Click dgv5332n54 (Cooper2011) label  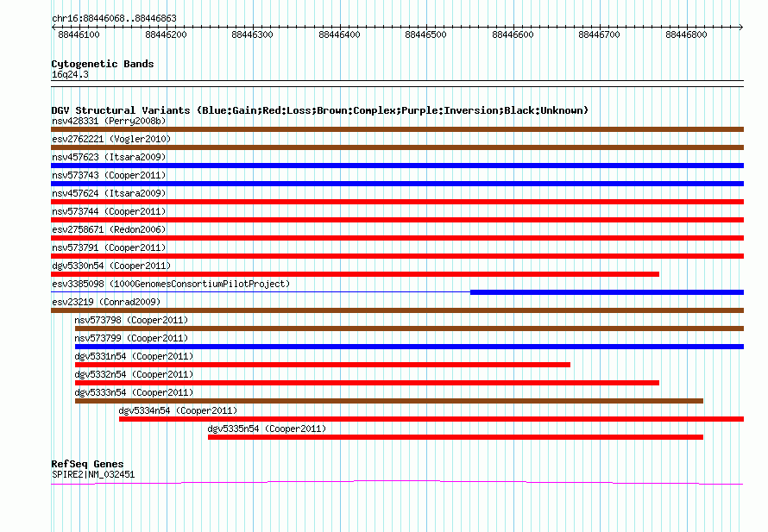134,374
